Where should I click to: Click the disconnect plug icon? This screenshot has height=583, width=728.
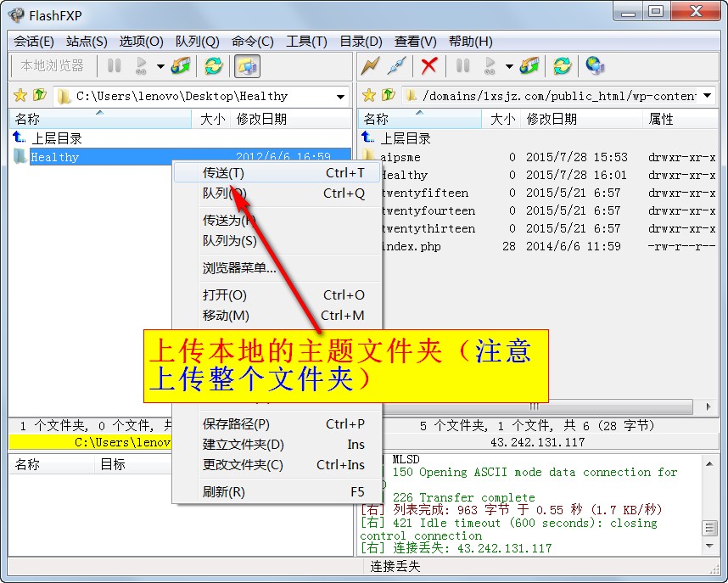397,66
